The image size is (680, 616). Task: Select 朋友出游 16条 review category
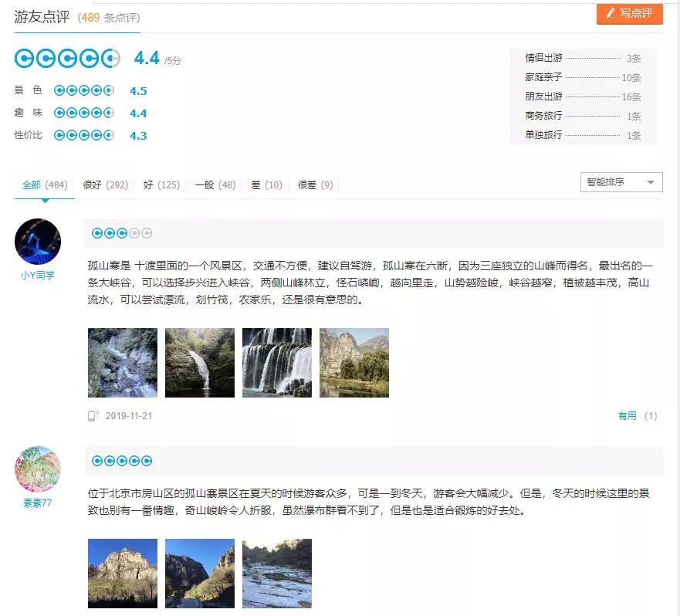pyautogui.click(x=583, y=96)
